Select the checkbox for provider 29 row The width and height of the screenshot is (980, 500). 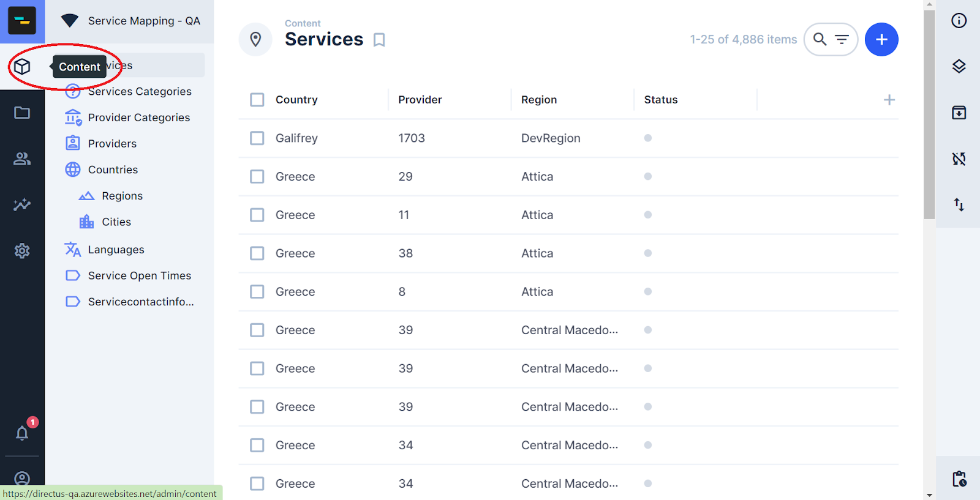pos(257,177)
